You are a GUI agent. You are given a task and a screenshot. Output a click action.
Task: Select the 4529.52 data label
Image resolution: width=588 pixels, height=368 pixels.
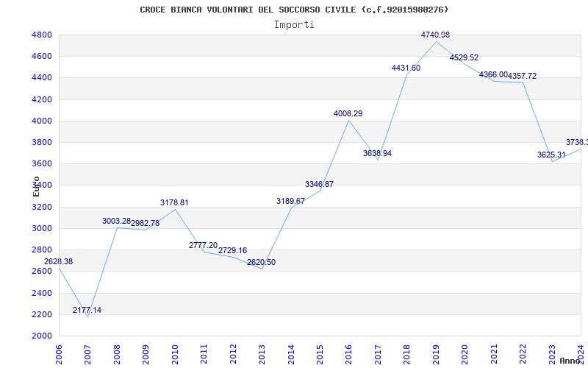465,58
